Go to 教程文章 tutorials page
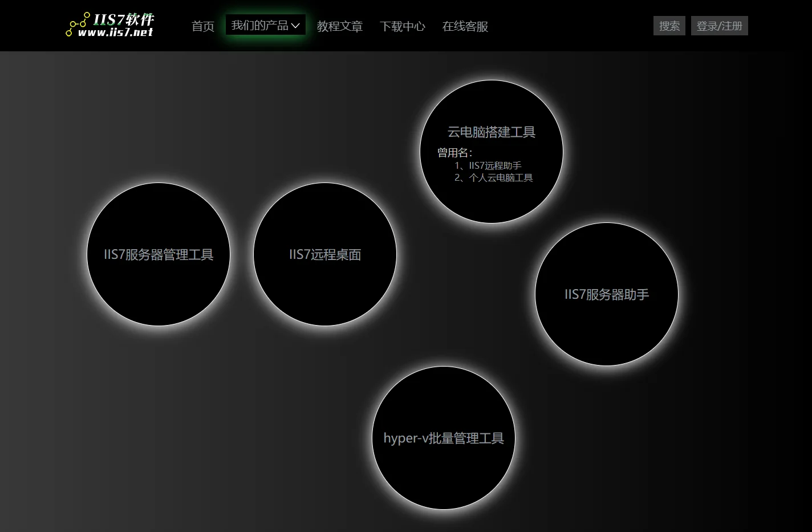 point(340,26)
